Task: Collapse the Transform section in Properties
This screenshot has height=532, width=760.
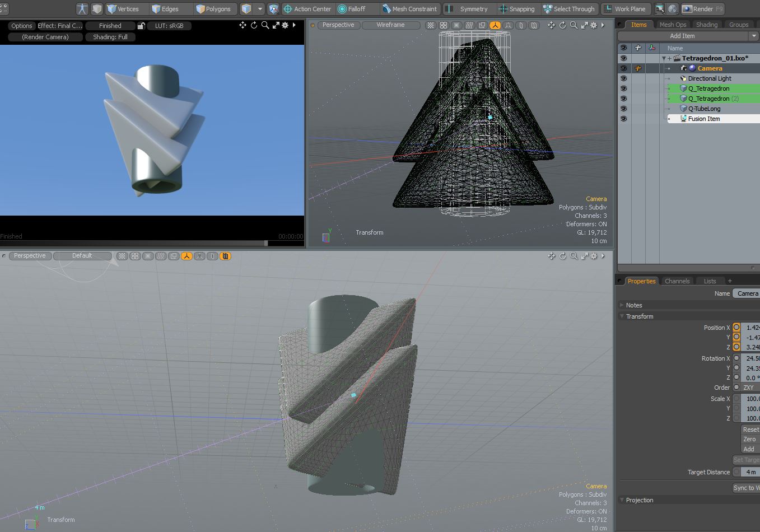Action: tap(622, 316)
